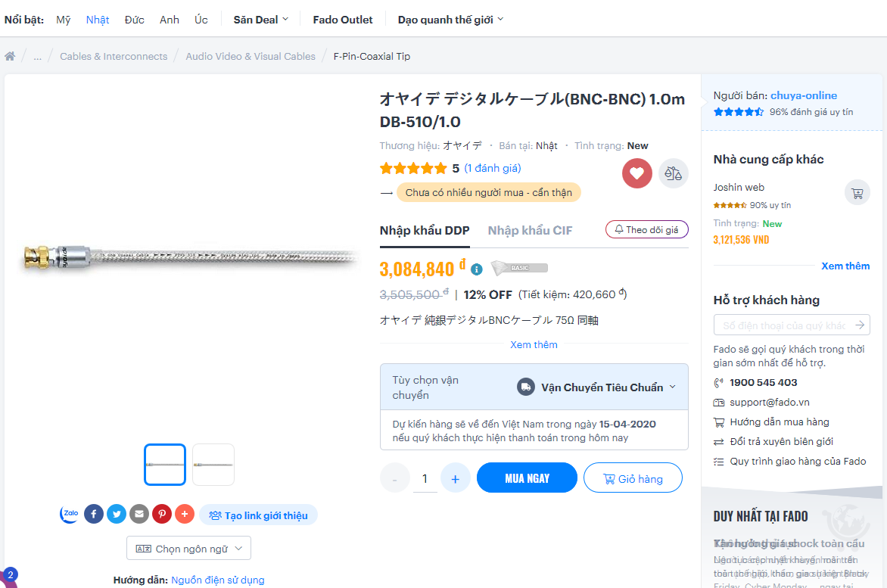The image size is (887, 588).
Task: Submit phone number with arrow icon
Action: click(859, 325)
